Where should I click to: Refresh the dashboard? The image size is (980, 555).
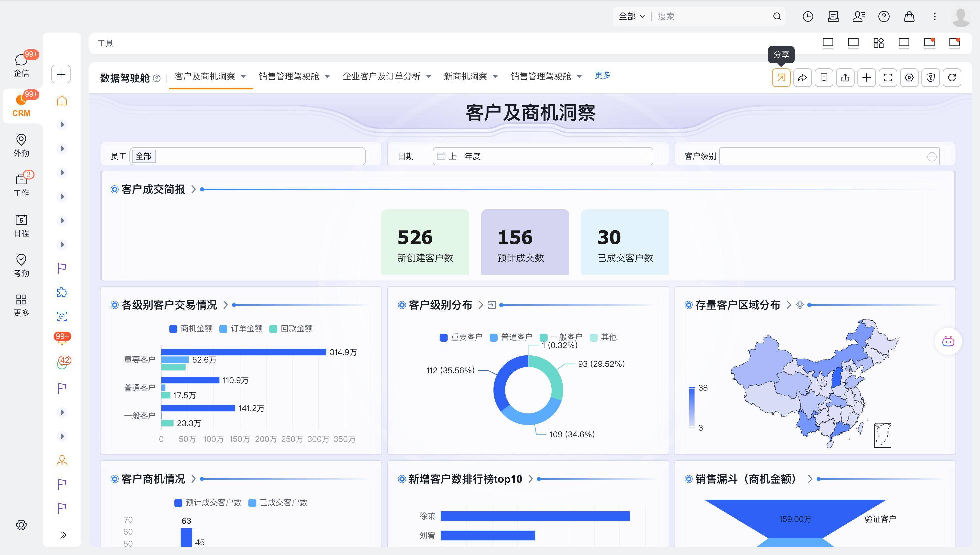tap(952, 78)
